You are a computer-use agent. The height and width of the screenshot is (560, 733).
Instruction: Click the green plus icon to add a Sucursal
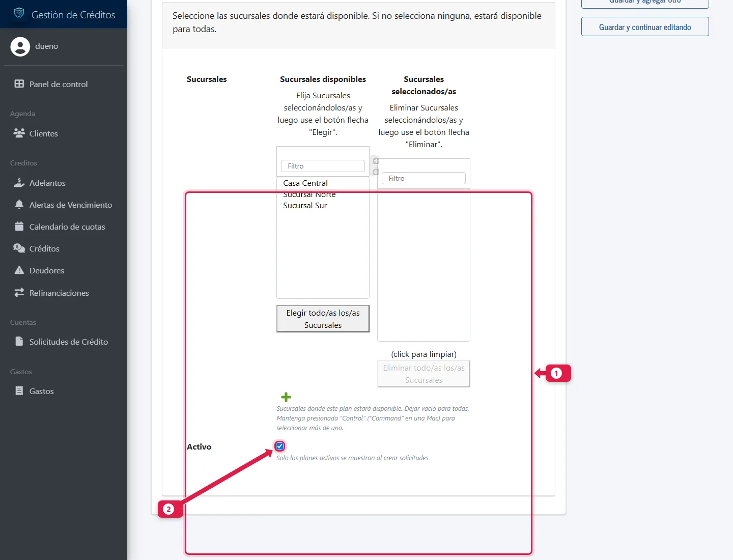click(x=286, y=397)
